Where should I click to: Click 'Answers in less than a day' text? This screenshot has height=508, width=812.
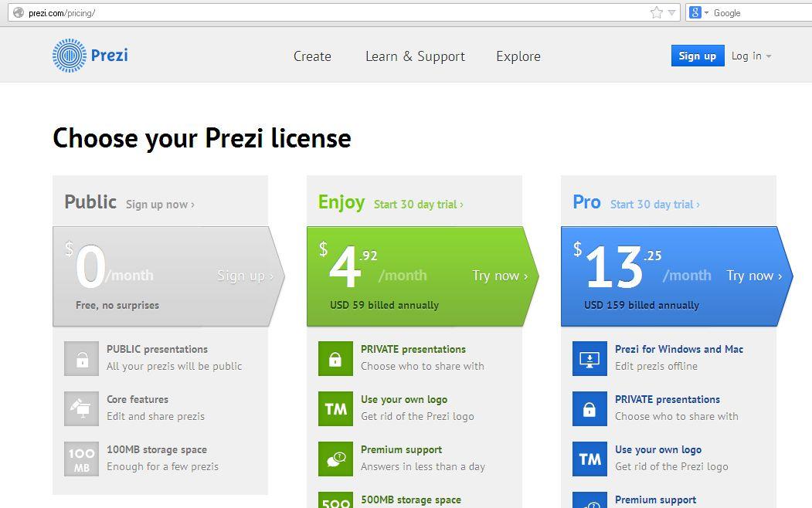pos(423,466)
